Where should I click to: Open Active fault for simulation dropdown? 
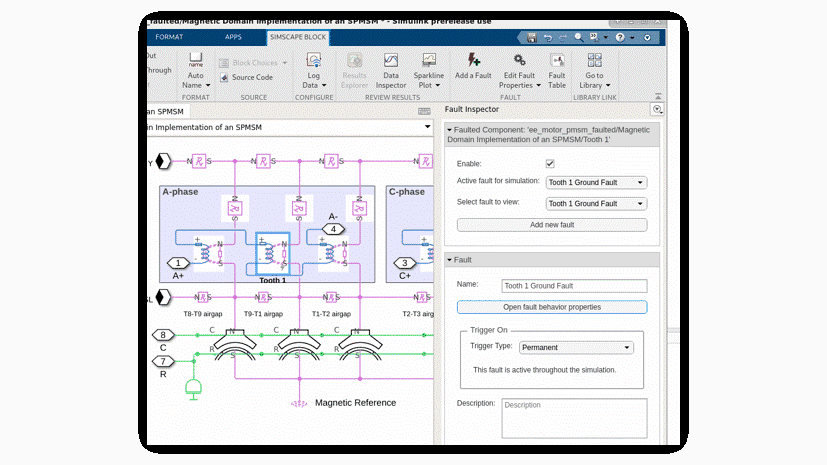596,182
